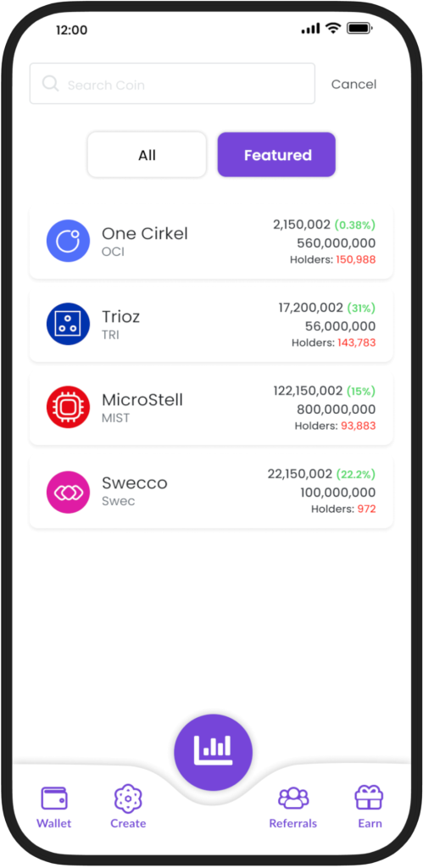Click the search magnifier icon
This screenshot has width=423, height=868.
pos(50,84)
